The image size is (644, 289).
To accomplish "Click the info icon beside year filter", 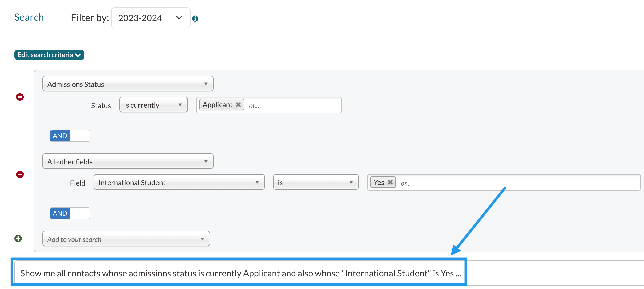I will click(195, 18).
